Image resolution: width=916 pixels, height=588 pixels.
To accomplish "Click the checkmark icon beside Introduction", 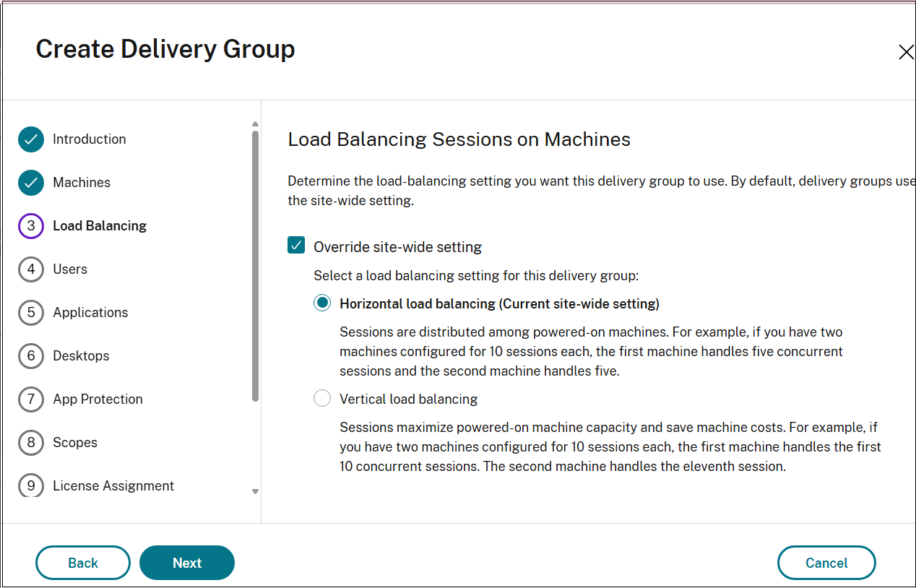I will tap(30, 139).
